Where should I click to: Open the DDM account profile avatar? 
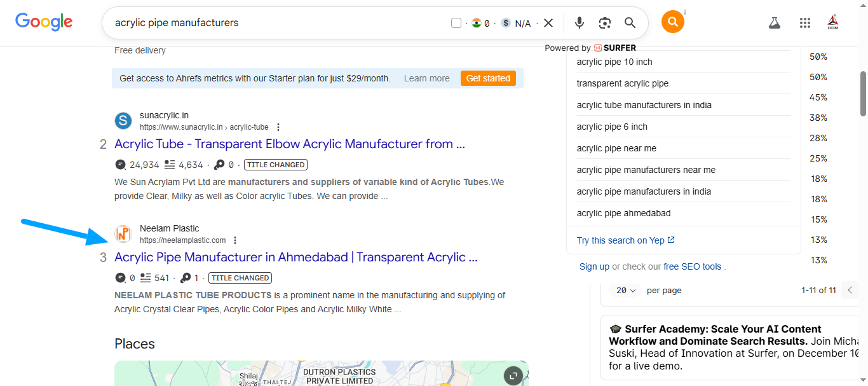pos(833,23)
